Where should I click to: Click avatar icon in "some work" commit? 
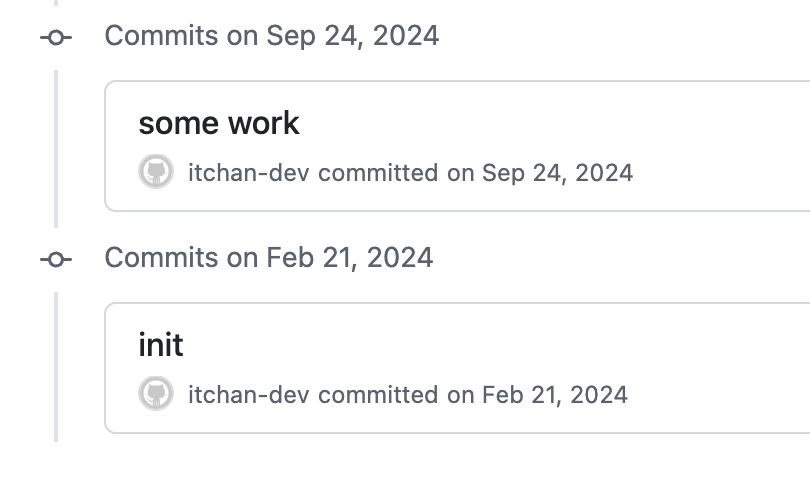[156, 172]
